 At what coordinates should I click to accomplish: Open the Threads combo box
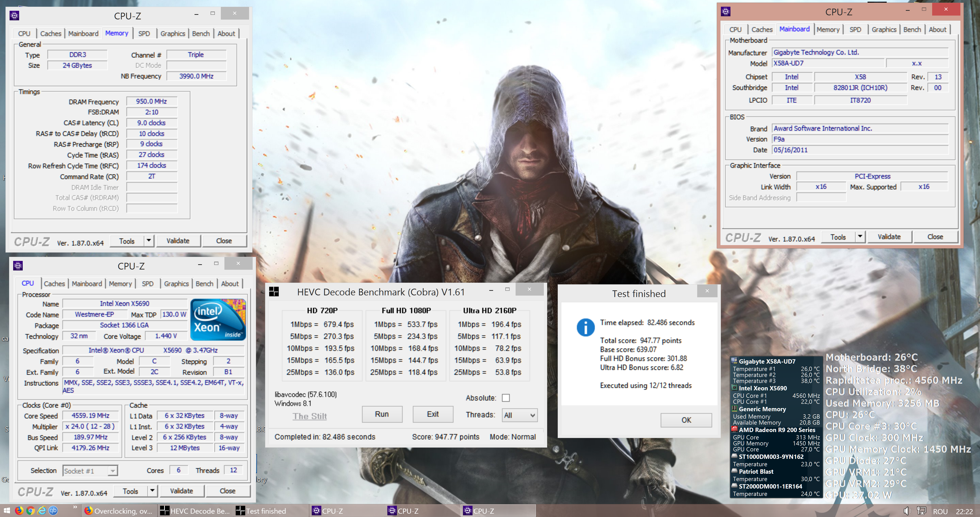tap(520, 415)
